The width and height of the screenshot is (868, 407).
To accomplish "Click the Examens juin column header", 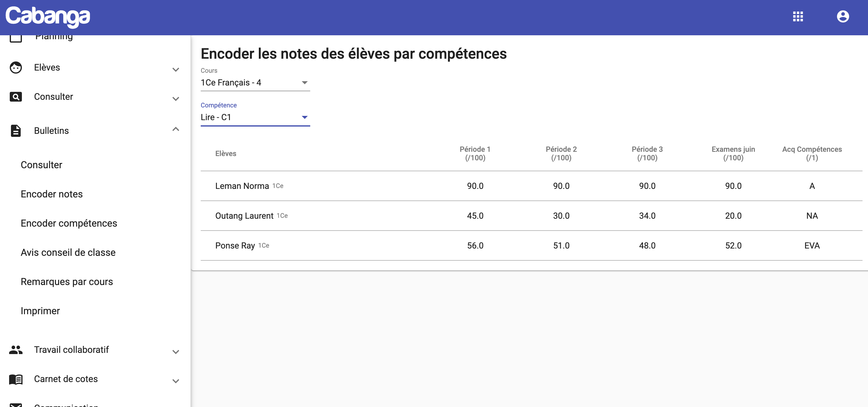I will pyautogui.click(x=733, y=154).
